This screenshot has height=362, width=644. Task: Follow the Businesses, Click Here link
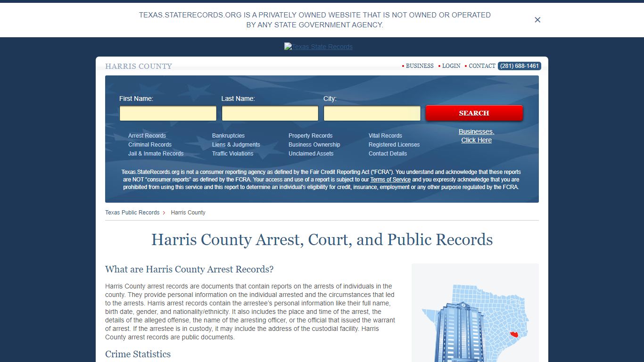(x=476, y=136)
